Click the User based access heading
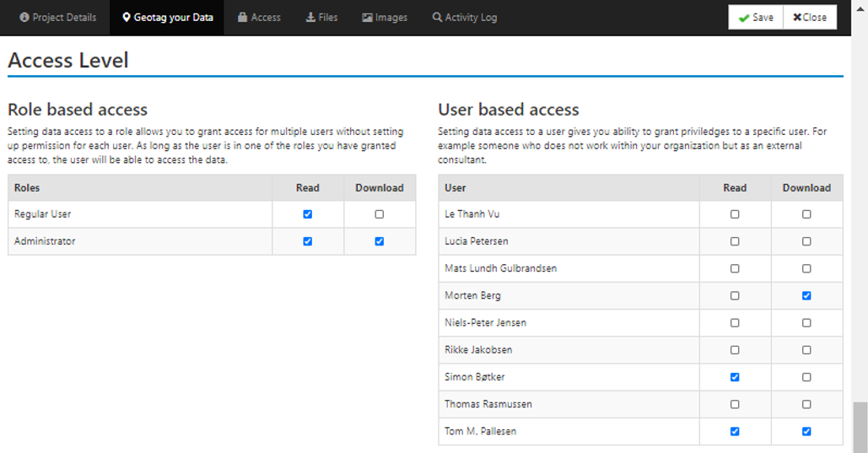This screenshot has width=868, height=453. [508, 110]
